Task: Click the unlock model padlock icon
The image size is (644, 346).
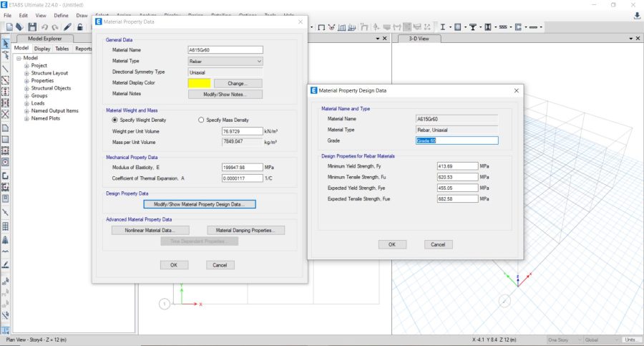Action: tap(80, 27)
